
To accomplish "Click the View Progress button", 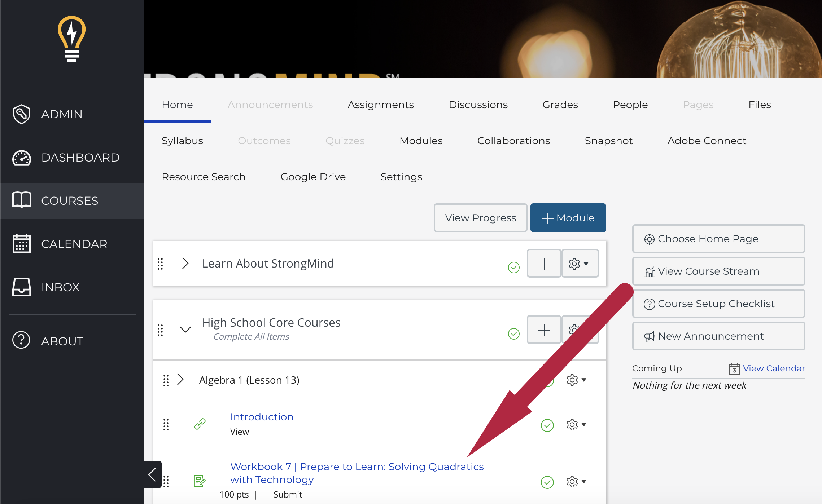I will [480, 218].
